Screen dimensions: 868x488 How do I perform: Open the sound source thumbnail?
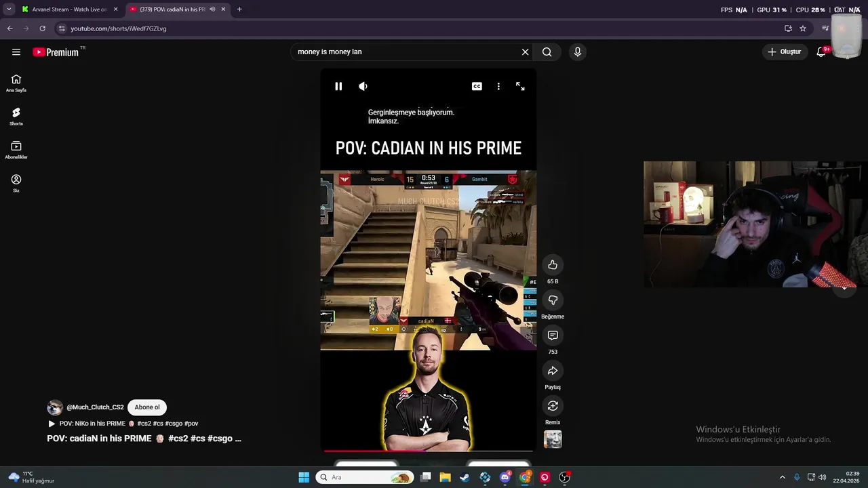click(553, 439)
